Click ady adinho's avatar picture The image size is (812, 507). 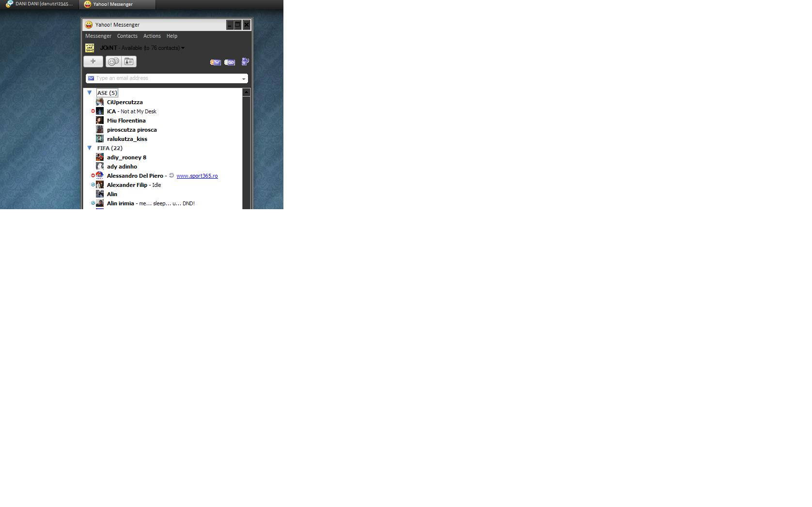pos(100,167)
